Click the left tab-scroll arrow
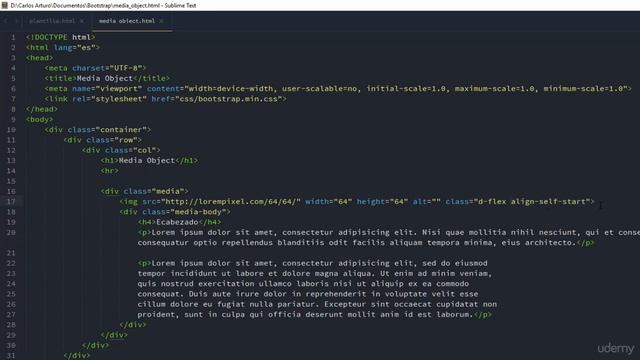The image size is (640, 360). tap(6, 21)
